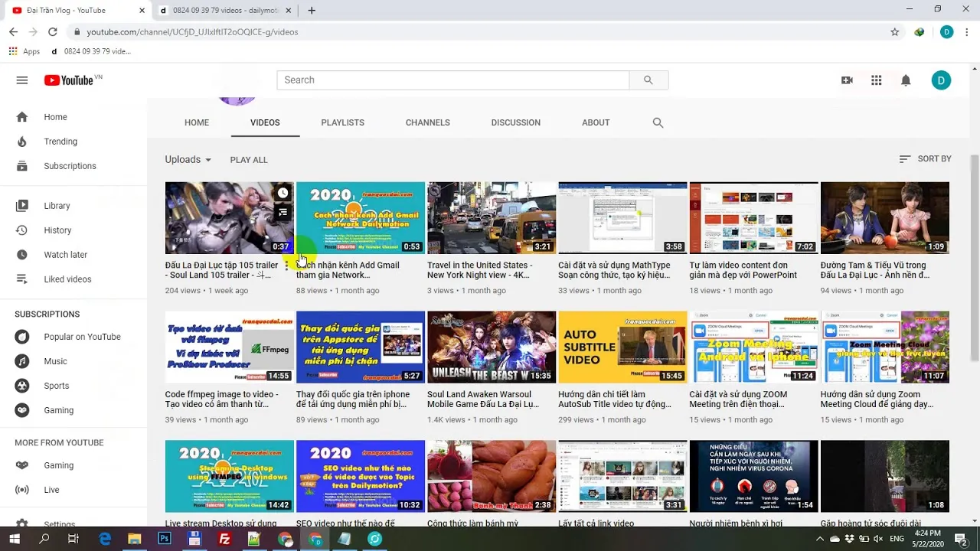Click the YouTube search field
Image resolution: width=980 pixels, height=551 pixels.
click(453, 80)
